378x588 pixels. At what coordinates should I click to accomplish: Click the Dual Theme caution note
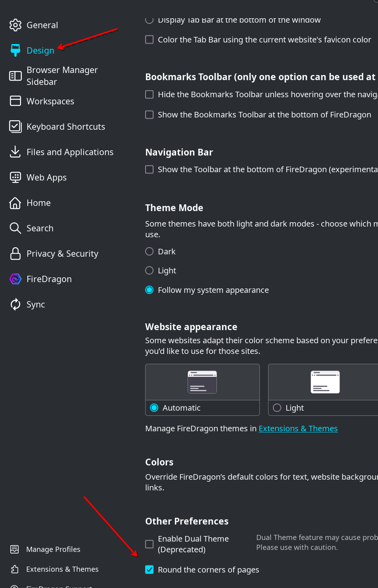pos(317,542)
